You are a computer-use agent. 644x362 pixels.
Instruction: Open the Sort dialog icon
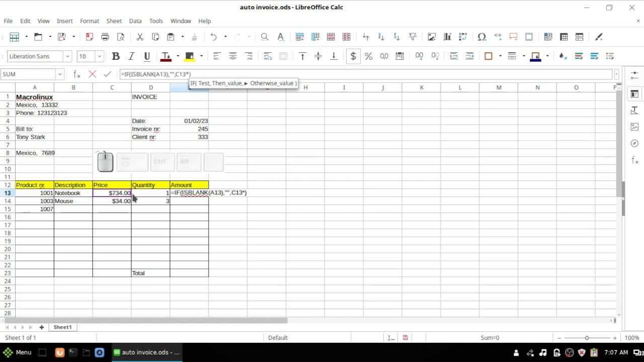click(366, 37)
